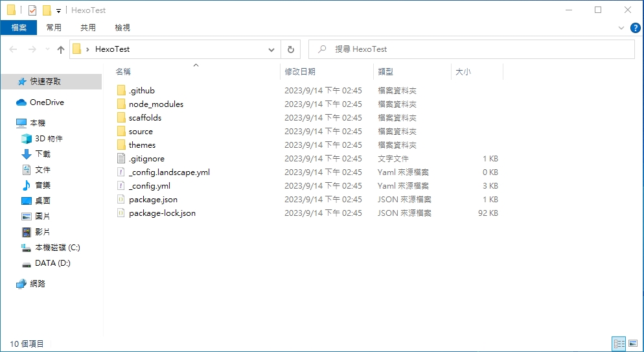644x352 pixels.
Task: Go back with the left arrow
Action: [x=13, y=49]
